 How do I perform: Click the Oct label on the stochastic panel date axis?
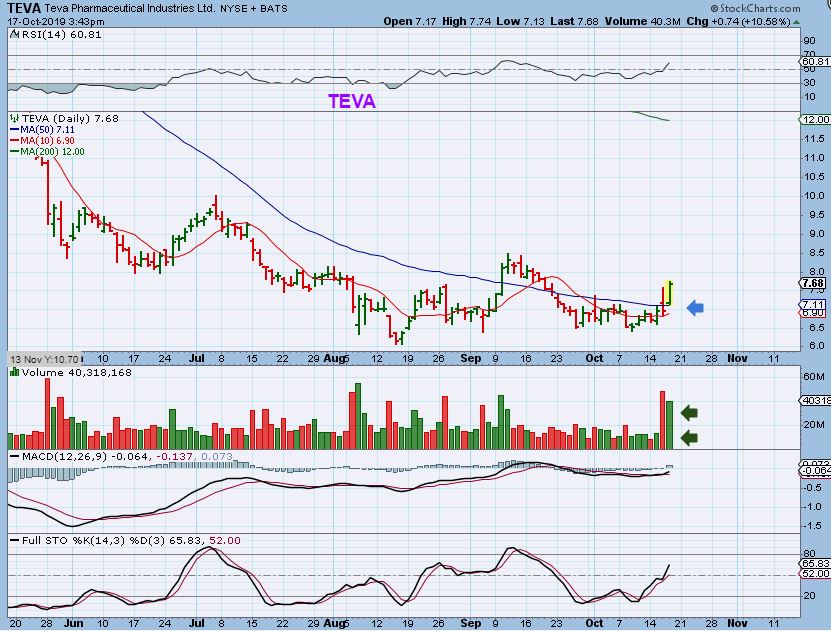[594, 623]
